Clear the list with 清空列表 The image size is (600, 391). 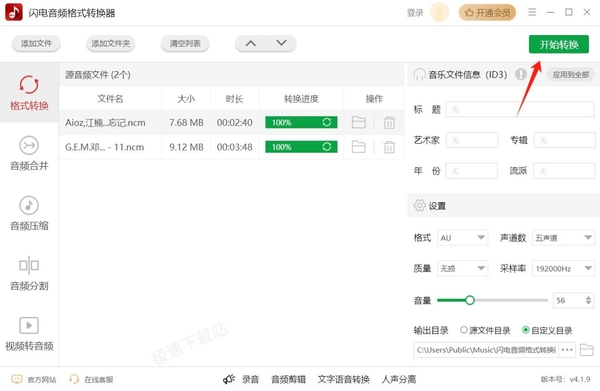(185, 44)
